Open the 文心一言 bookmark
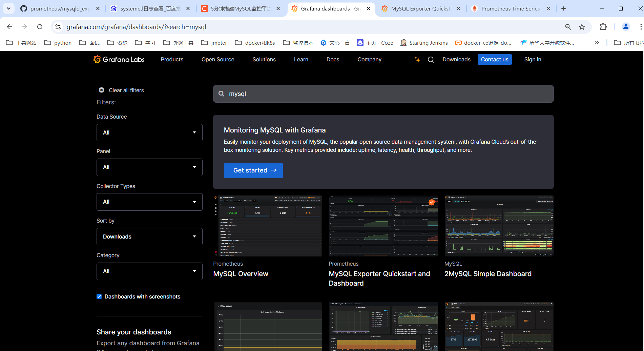Image resolution: width=644 pixels, height=351 pixels. tap(335, 43)
